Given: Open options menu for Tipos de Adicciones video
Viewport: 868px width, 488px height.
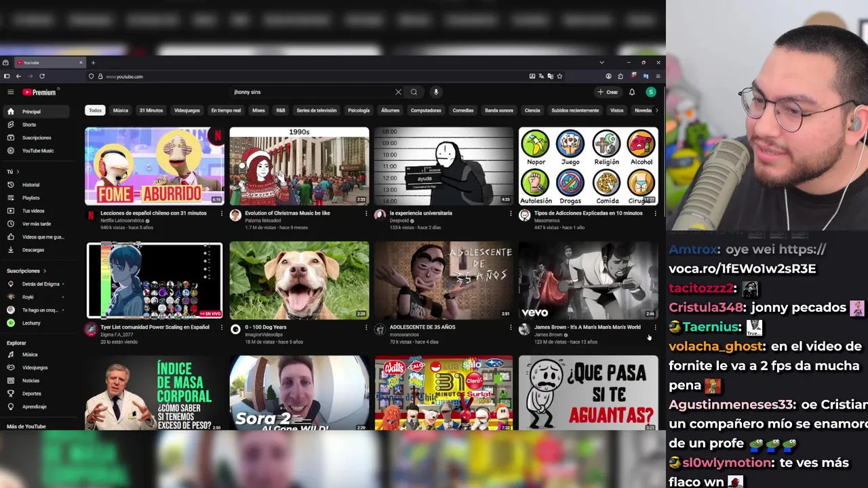Looking at the screenshot, I should pos(655,213).
